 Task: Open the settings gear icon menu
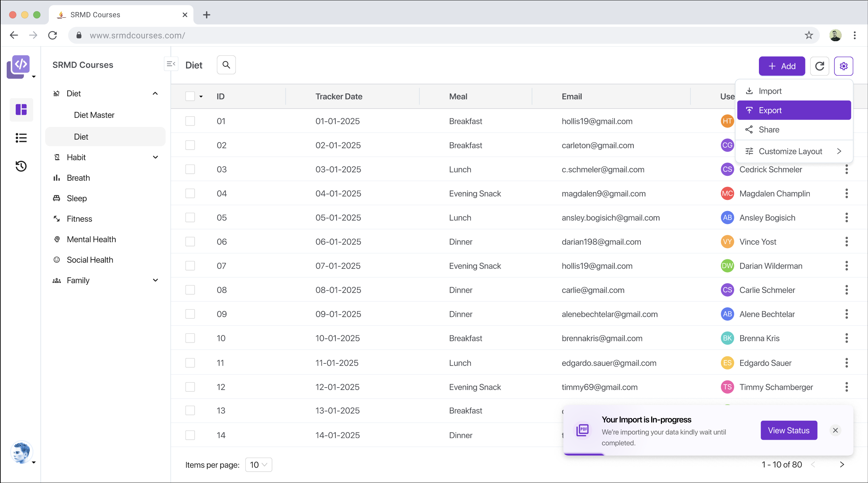[x=843, y=66]
